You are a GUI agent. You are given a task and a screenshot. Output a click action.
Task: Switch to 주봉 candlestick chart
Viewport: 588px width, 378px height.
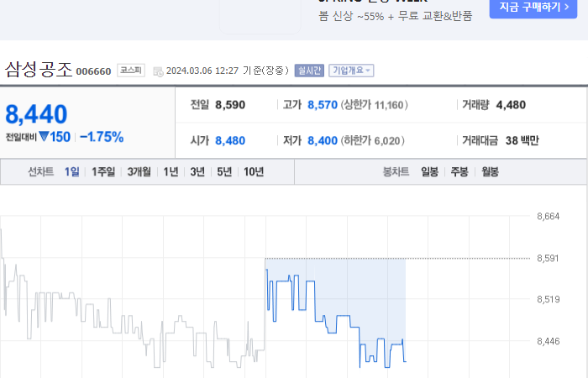[x=459, y=171]
